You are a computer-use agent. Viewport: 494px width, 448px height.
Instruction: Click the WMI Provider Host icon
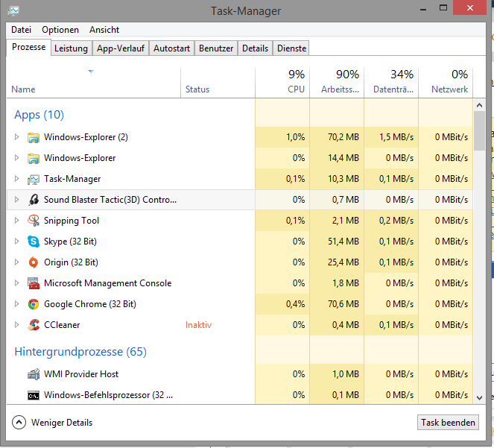click(x=33, y=374)
